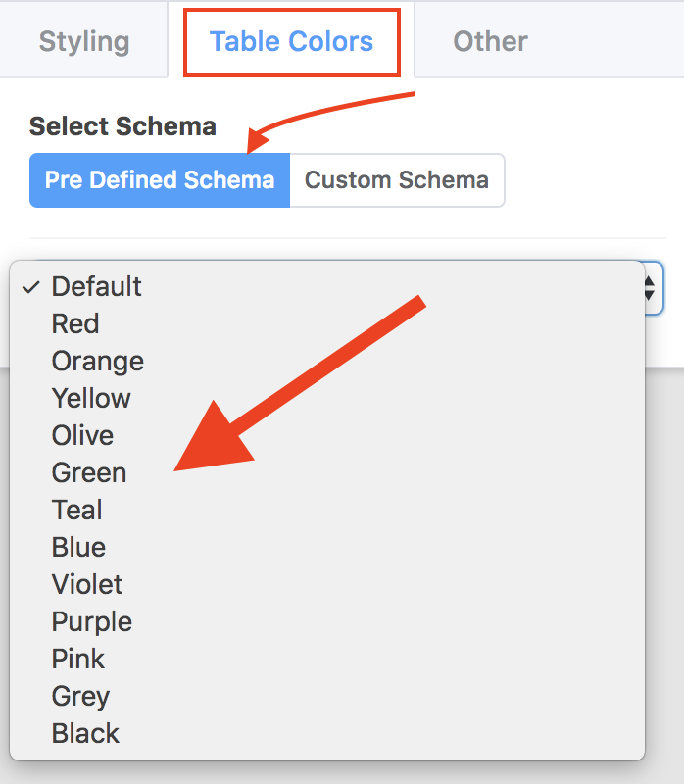Pick the Teal option
684x784 pixels.
tap(77, 510)
